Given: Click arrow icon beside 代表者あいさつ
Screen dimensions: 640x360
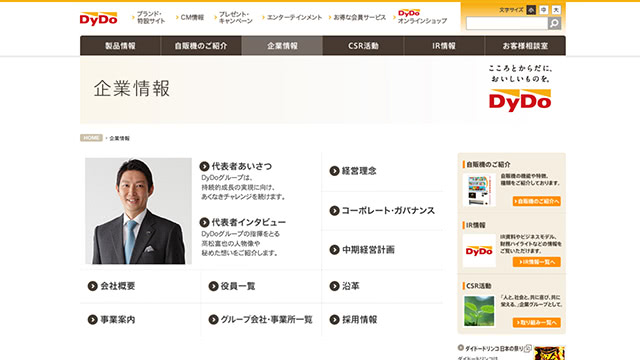Looking at the screenshot, I should pyautogui.click(x=204, y=166).
